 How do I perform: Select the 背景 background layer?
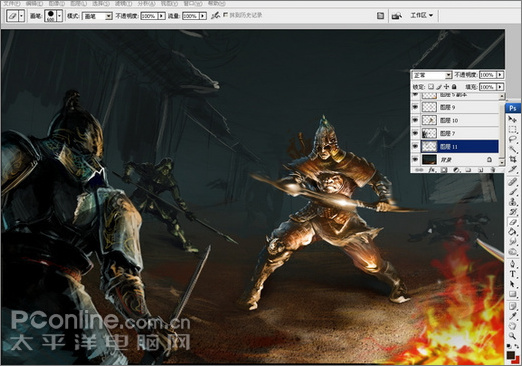tap(459, 160)
